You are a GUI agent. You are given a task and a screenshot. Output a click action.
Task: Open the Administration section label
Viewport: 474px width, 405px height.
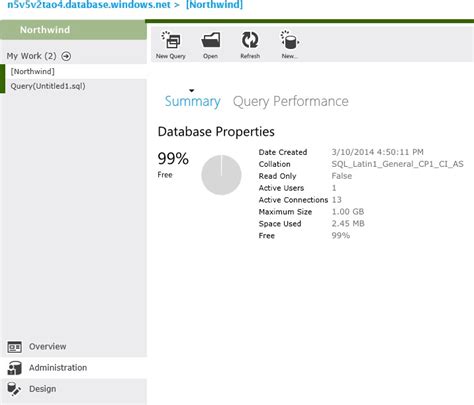pos(58,368)
